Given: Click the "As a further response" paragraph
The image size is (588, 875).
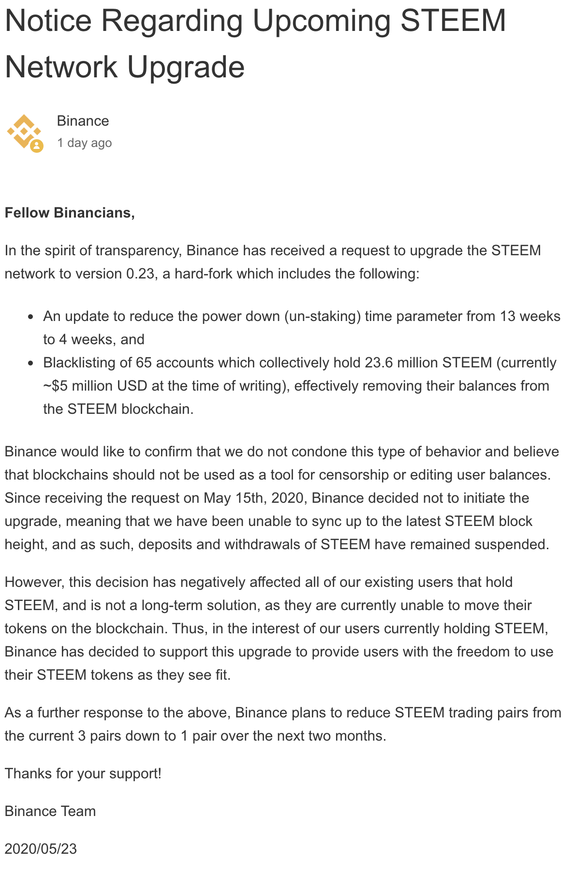Looking at the screenshot, I should (282, 724).
